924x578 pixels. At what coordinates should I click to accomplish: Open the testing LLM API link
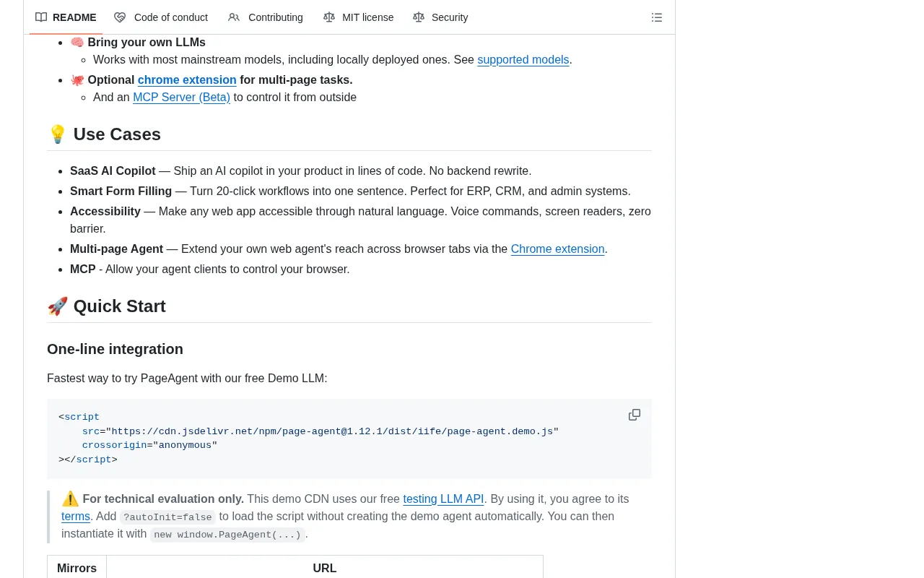point(443,499)
